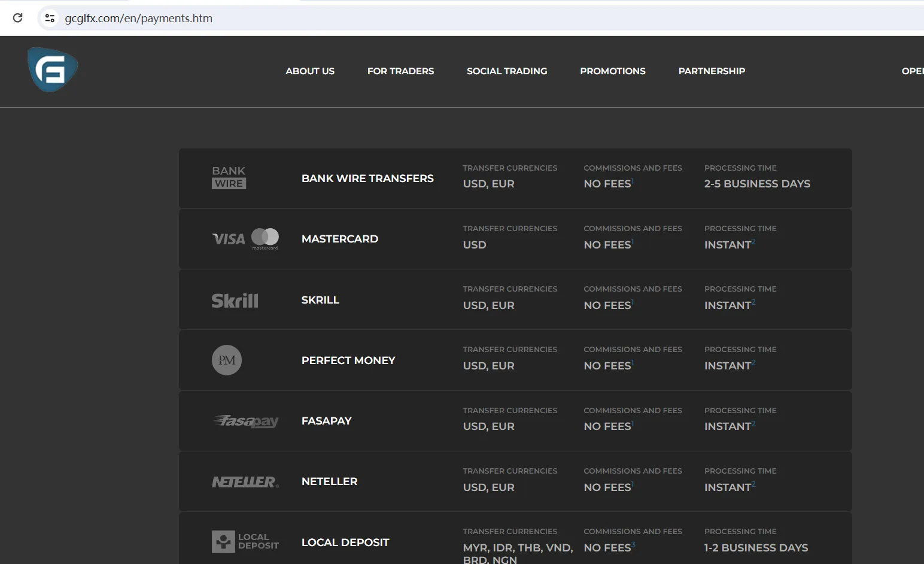Screen dimensions: 924x564
Task: Select the FasaPay payment method title
Action: [327, 421]
